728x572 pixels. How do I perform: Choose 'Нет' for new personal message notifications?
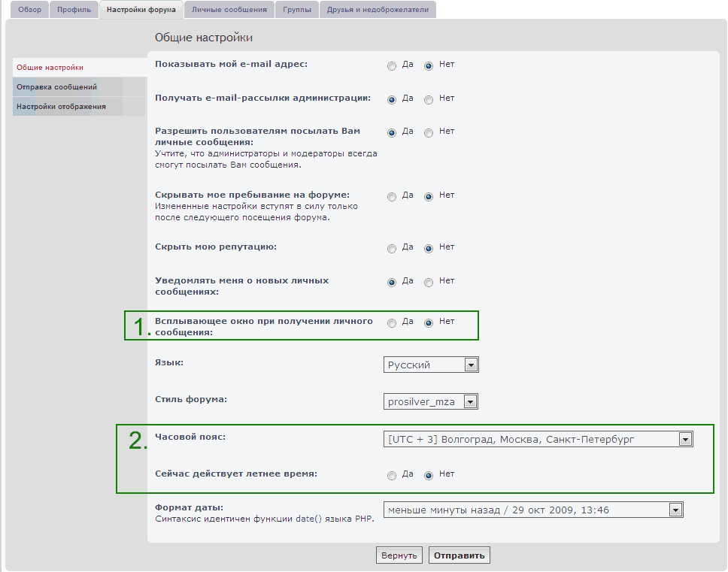pos(429,283)
